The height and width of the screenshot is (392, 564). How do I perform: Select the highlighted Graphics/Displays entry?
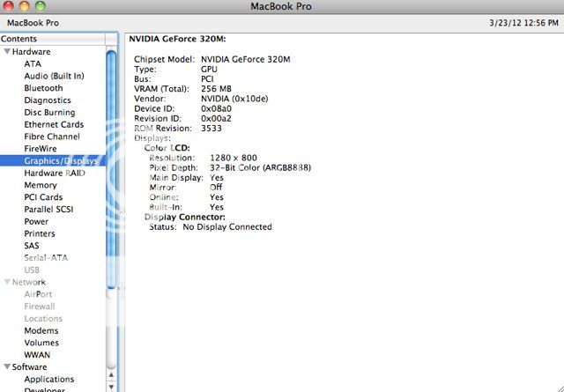[53, 160]
